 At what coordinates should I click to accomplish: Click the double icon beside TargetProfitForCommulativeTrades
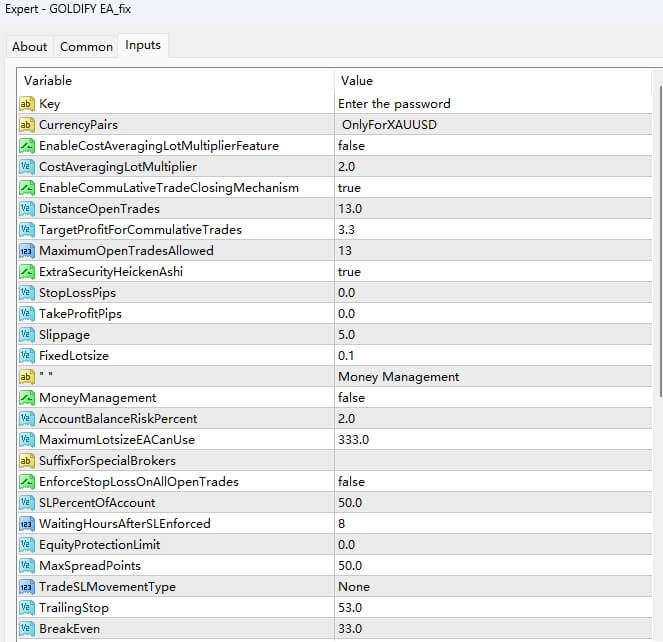(26, 230)
